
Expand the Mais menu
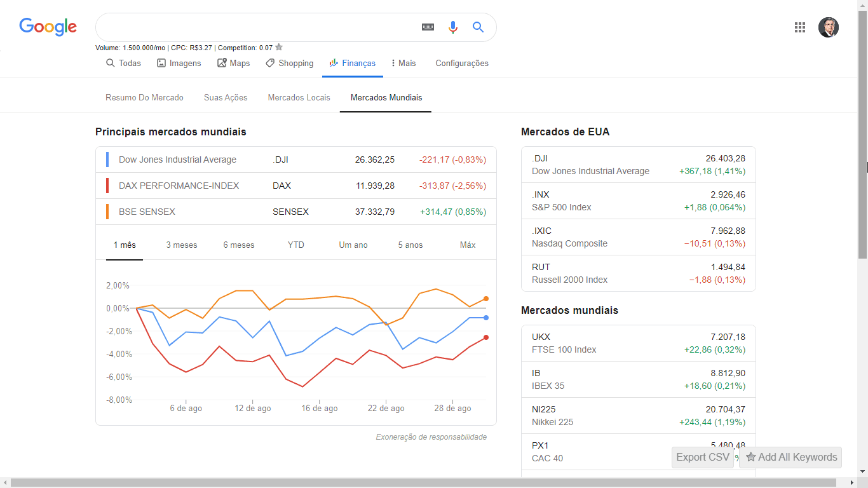(403, 63)
